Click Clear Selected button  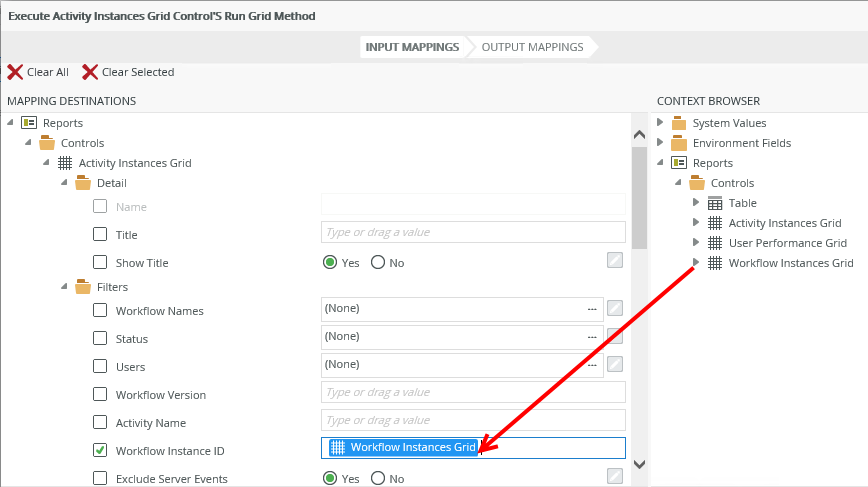pyautogui.click(x=128, y=72)
